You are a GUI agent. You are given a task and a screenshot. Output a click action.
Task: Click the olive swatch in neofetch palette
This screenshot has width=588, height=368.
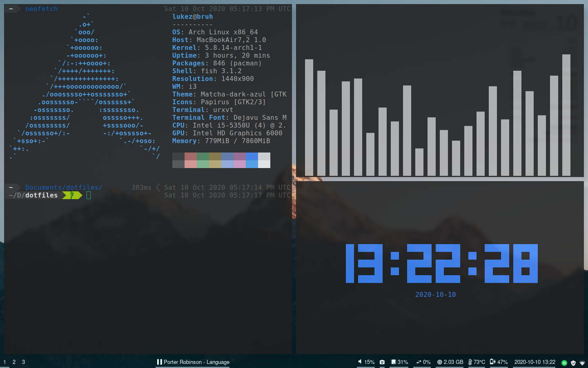(215, 156)
